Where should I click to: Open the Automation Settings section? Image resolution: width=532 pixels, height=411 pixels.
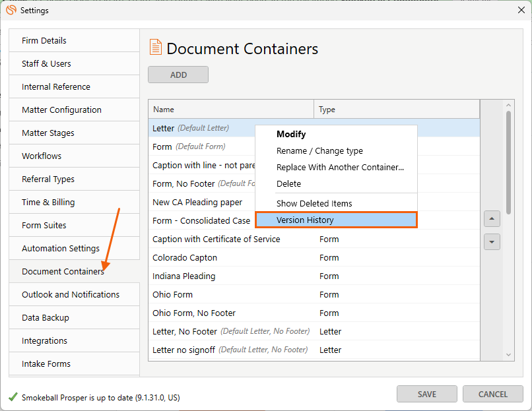[75, 248]
